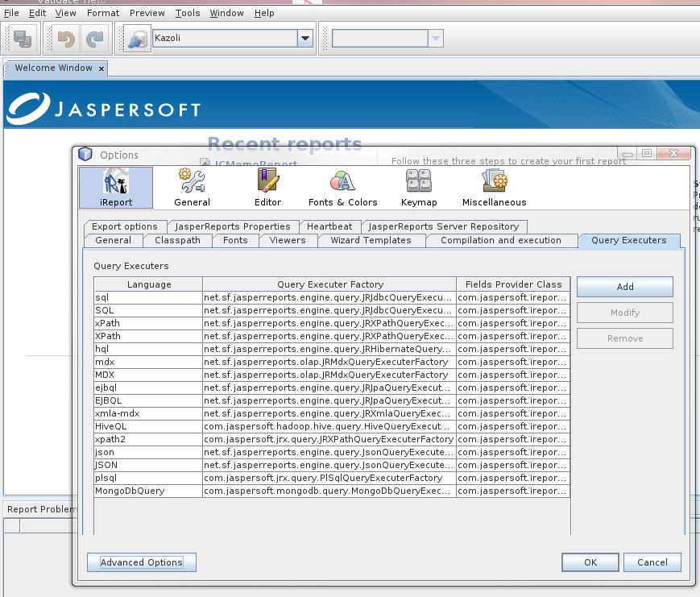Switch to the Heartbeat tab

pos(329,226)
